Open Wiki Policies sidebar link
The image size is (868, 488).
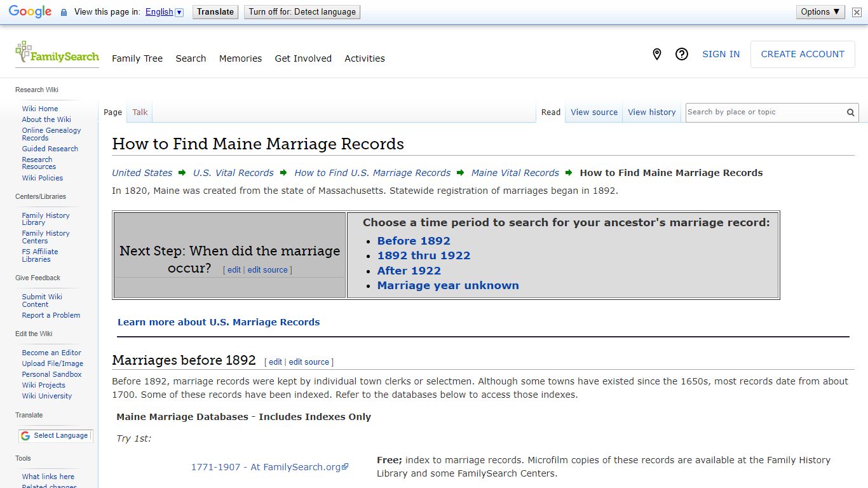click(x=43, y=178)
